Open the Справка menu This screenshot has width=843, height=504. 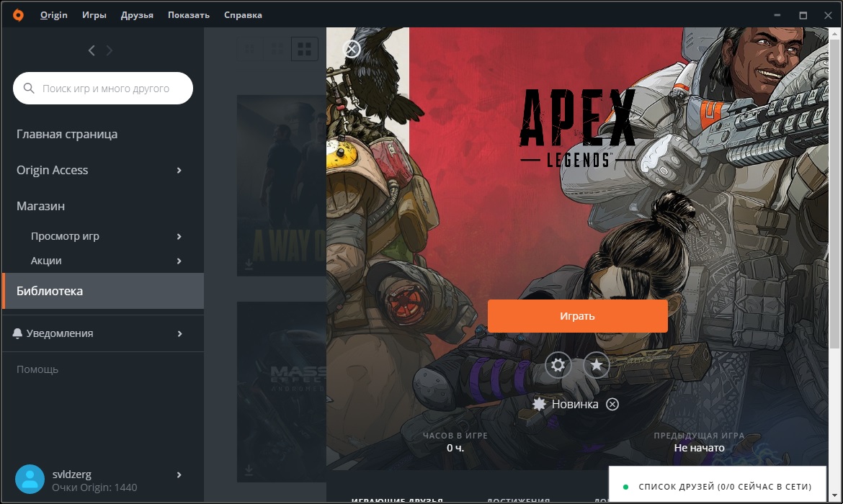pos(243,15)
